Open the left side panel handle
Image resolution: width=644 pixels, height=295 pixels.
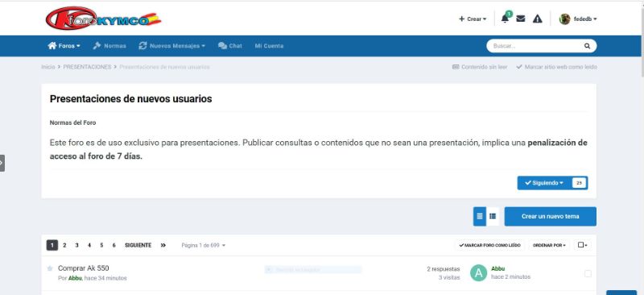[x=2, y=163]
